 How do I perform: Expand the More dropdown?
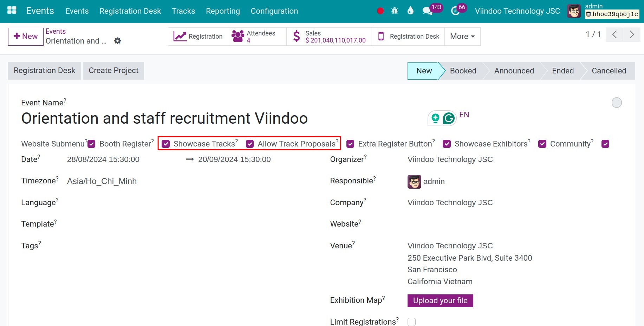pos(462,37)
